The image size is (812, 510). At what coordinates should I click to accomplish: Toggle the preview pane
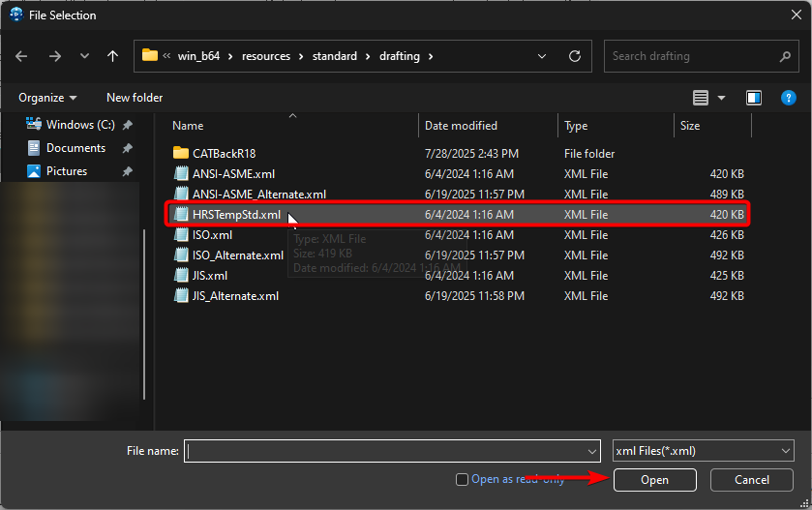[x=754, y=98]
